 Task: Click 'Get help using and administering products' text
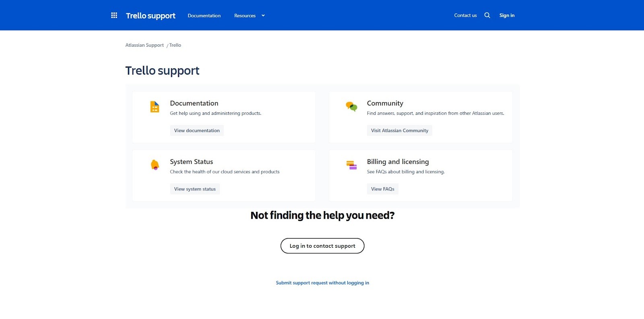pos(216,113)
